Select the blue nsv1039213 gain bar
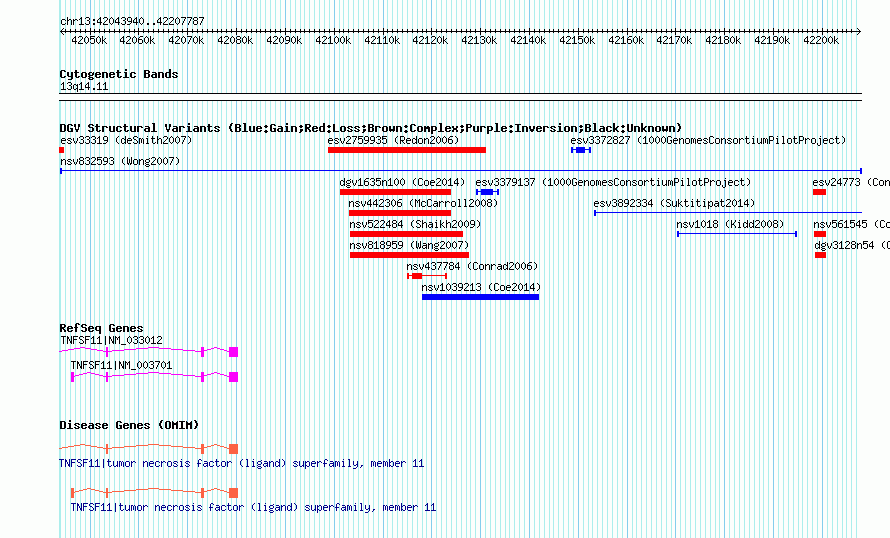 480,297
